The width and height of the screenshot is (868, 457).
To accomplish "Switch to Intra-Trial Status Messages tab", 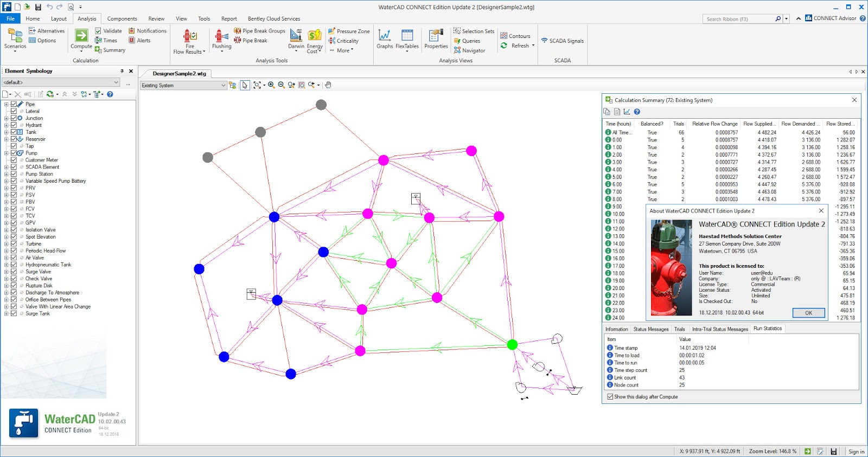I will point(720,329).
